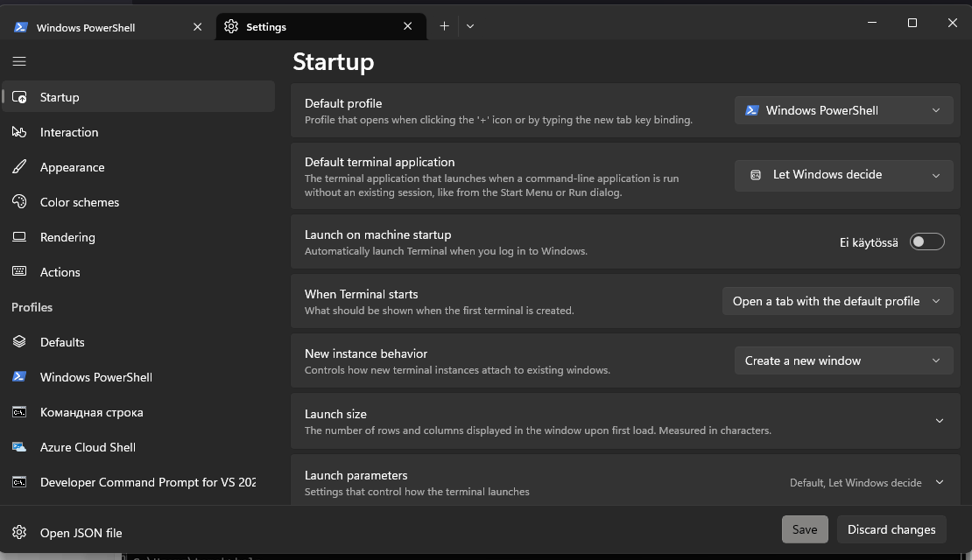
Task: Open the Appearance paintbrush icon
Action: point(20,167)
